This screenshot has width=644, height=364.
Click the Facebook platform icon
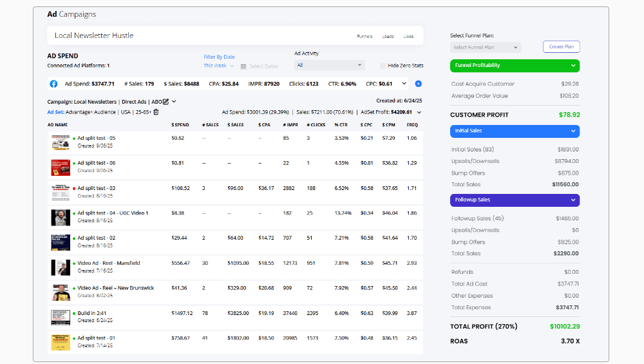tap(53, 84)
